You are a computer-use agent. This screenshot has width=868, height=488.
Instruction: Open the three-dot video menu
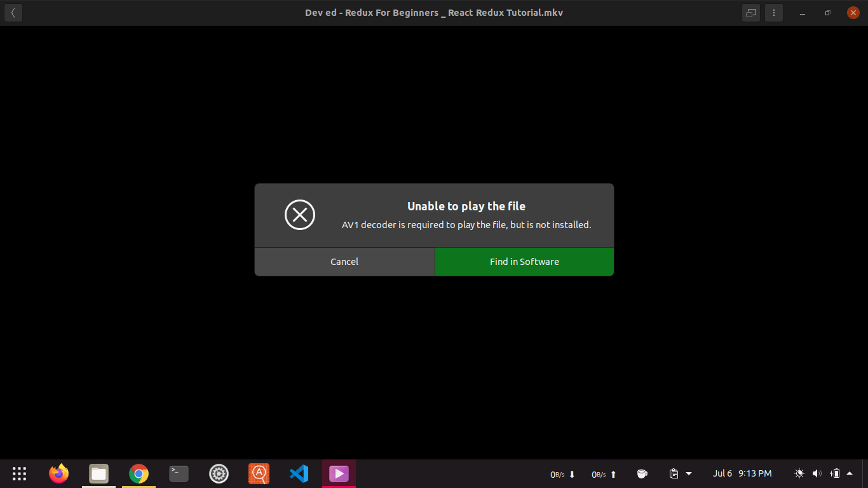(773, 13)
